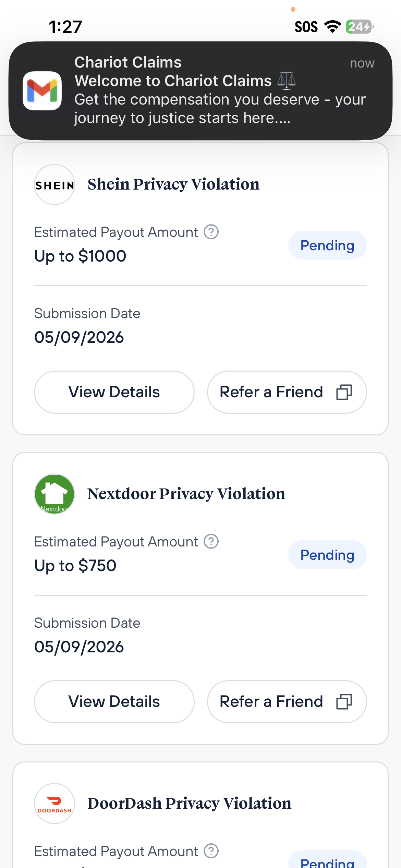Tap the copy icon in the Shein Refer a Friend button
The height and width of the screenshot is (868, 401).
point(344,392)
